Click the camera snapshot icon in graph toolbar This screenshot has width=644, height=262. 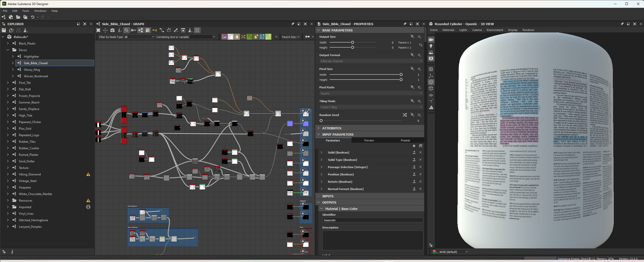click(112, 30)
